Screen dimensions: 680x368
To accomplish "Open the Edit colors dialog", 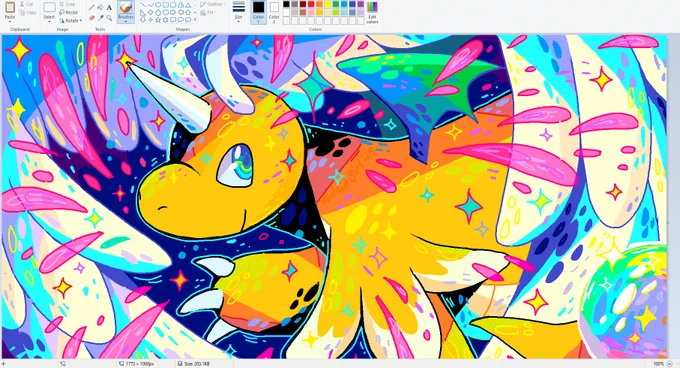I will (372, 12).
